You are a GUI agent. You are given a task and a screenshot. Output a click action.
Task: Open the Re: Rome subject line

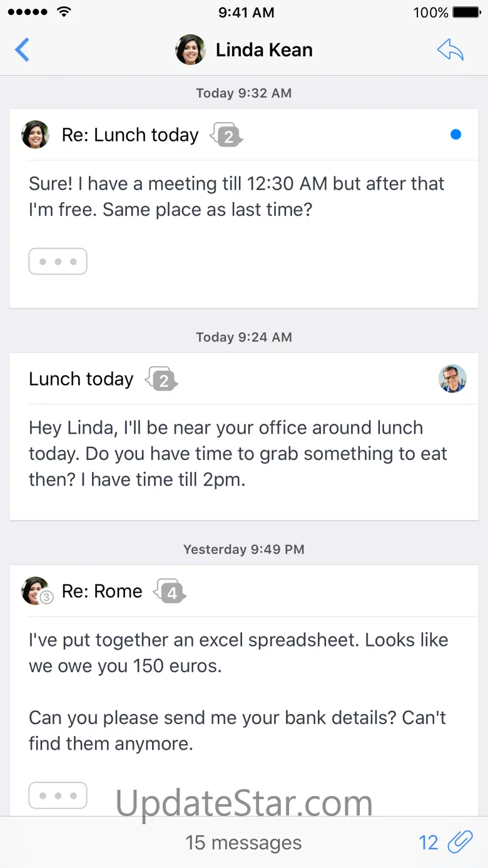pos(102,591)
